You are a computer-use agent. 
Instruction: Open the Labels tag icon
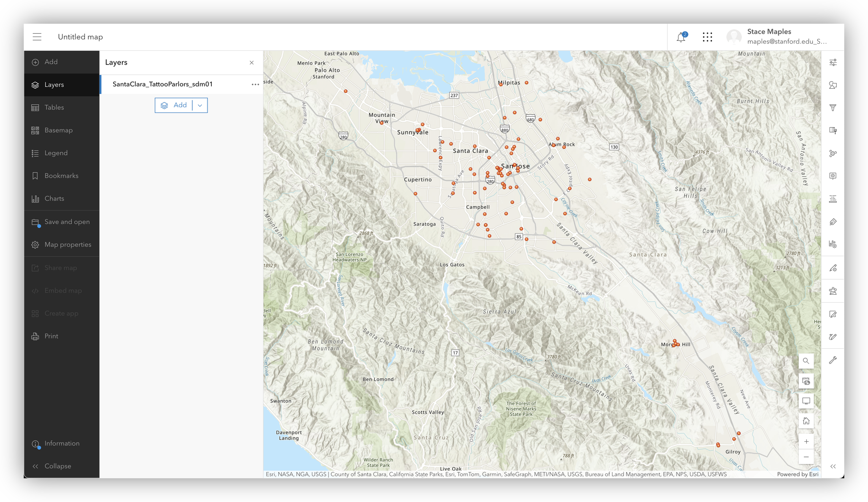833,222
